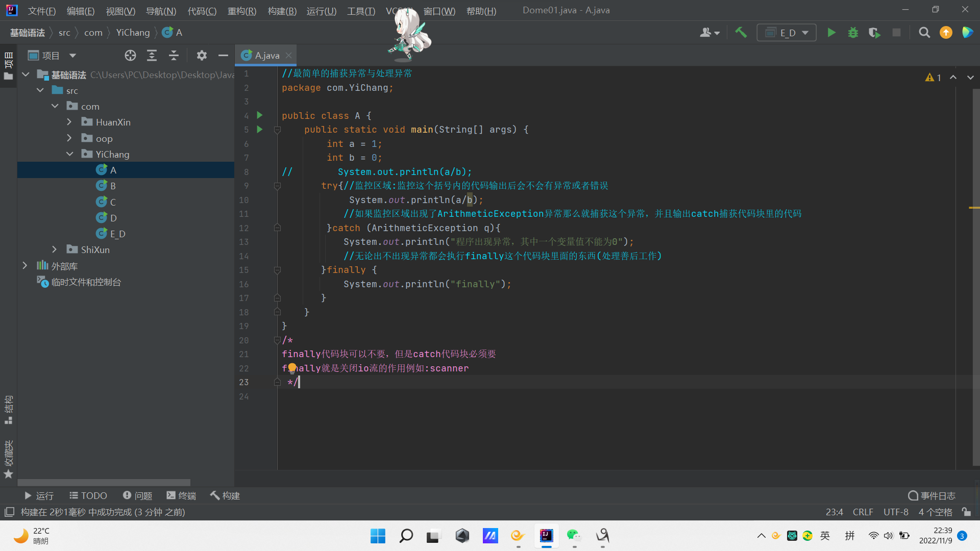Viewport: 980px width, 551px height.
Task: Start debugging with the bug icon
Action: 853,33
